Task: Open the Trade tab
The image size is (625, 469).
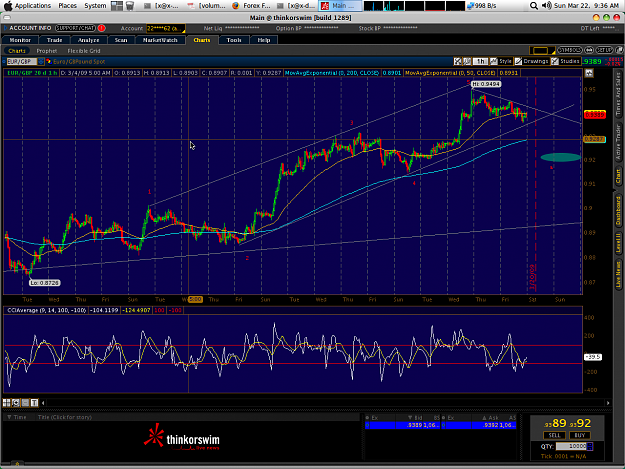Action: point(54,40)
